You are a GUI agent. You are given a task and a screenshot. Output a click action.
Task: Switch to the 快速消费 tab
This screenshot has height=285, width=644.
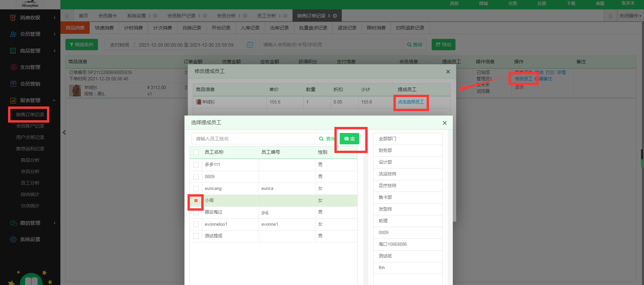pyautogui.click(x=104, y=28)
